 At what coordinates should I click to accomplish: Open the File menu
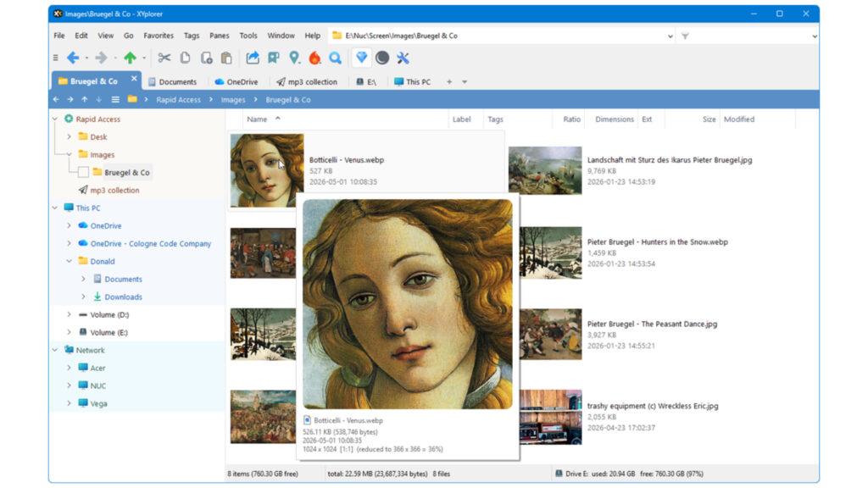click(x=59, y=36)
